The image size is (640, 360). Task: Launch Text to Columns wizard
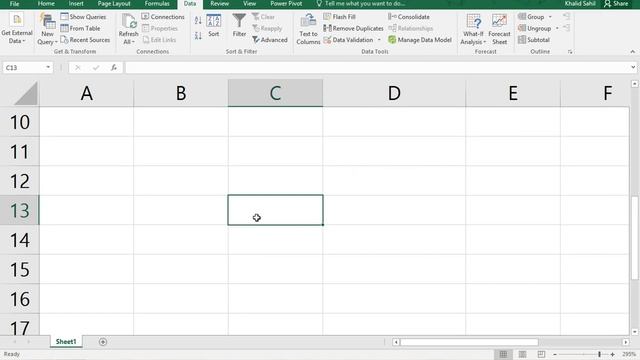[308, 29]
